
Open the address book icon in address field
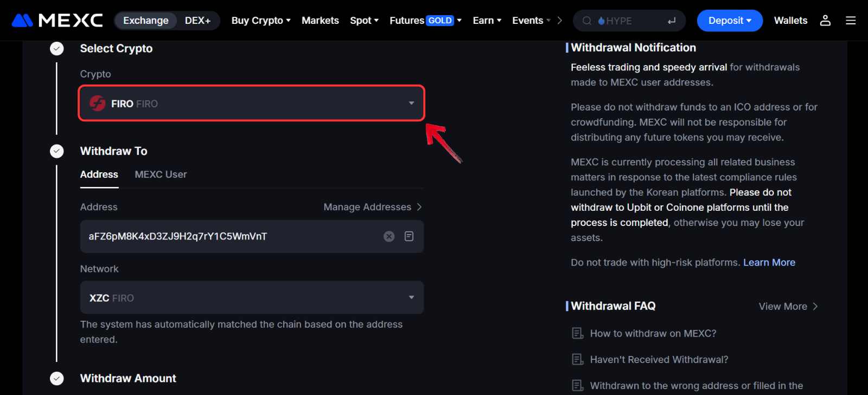tap(409, 236)
